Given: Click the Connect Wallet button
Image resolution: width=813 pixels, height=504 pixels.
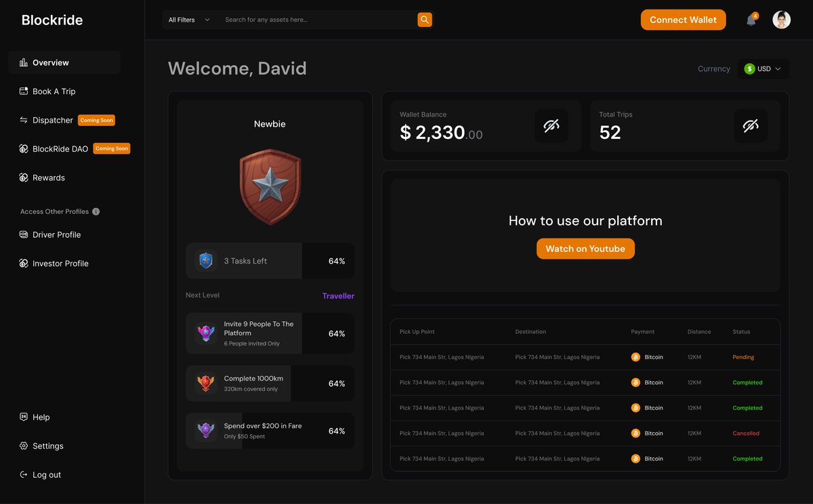Looking at the screenshot, I should [x=683, y=20].
